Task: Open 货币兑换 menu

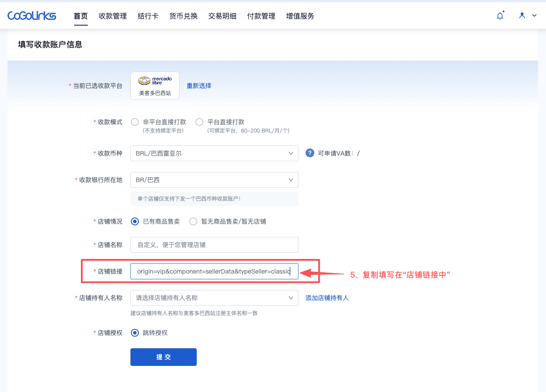Action: 183,16
